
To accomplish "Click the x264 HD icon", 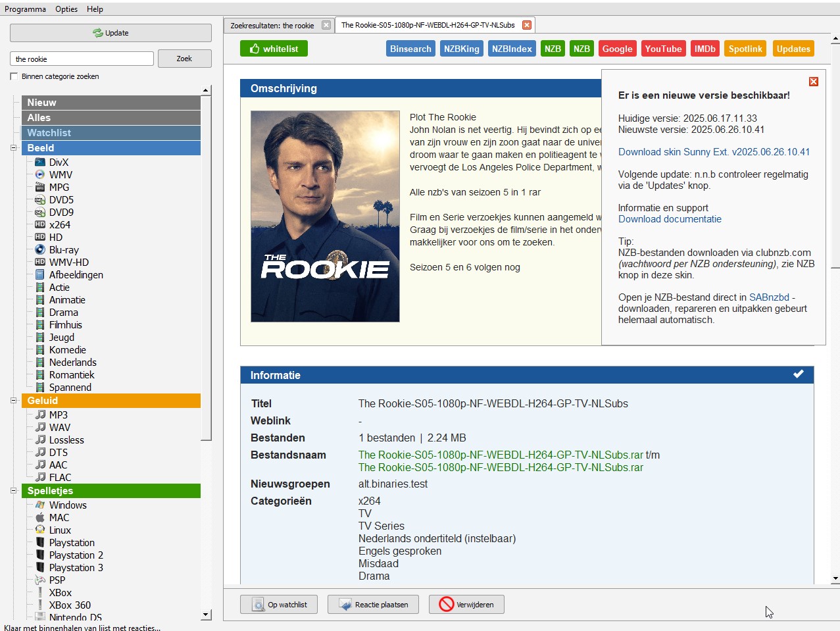I will coord(40,224).
